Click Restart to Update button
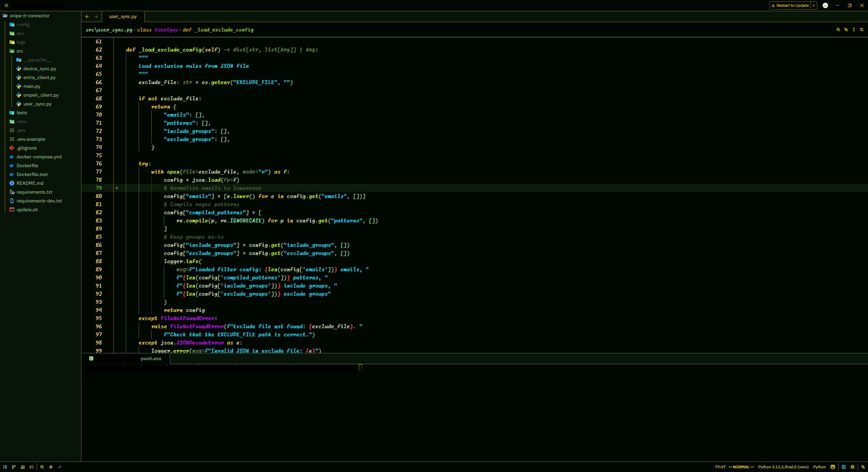 [x=790, y=5]
